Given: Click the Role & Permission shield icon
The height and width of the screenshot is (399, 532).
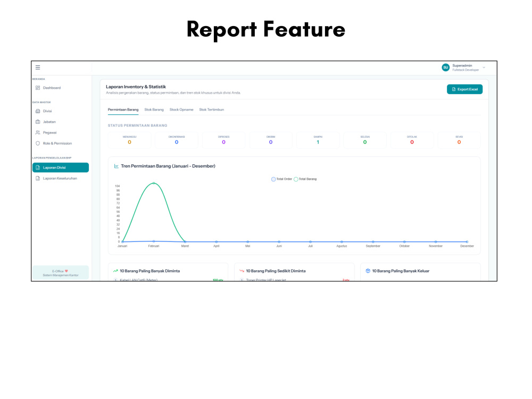Looking at the screenshot, I should pyautogui.click(x=38, y=144).
